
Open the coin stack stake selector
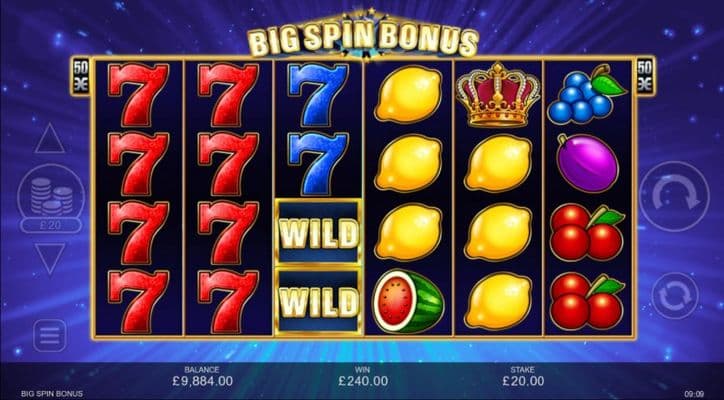(51, 195)
